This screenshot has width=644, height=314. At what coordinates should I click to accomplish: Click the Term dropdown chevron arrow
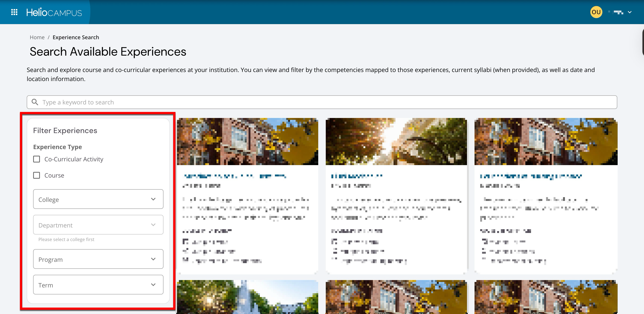tap(153, 285)
